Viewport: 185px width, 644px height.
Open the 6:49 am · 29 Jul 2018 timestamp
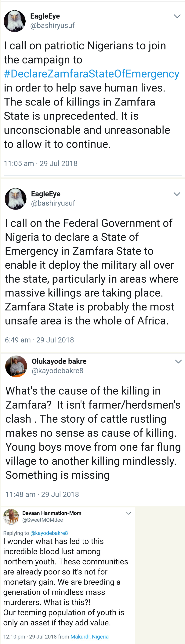tap(39, 340)
